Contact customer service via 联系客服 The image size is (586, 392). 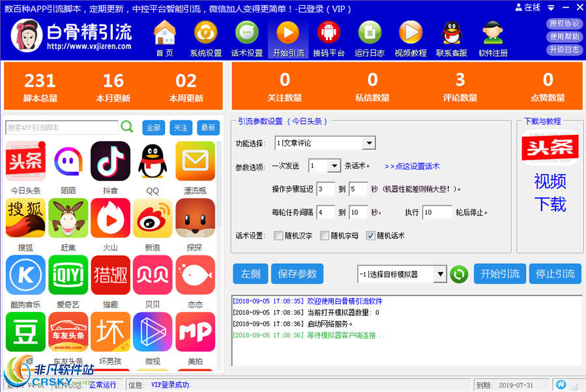point(452,37)
